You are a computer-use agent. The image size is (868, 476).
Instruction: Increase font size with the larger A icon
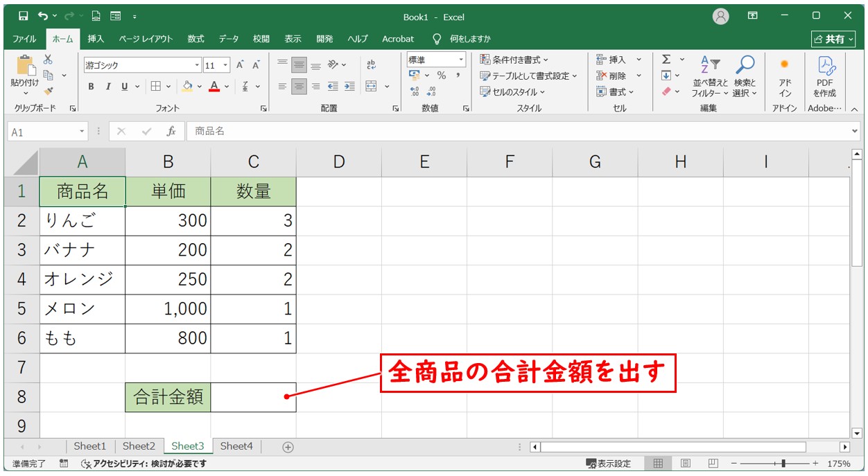[x=241, y=65]
